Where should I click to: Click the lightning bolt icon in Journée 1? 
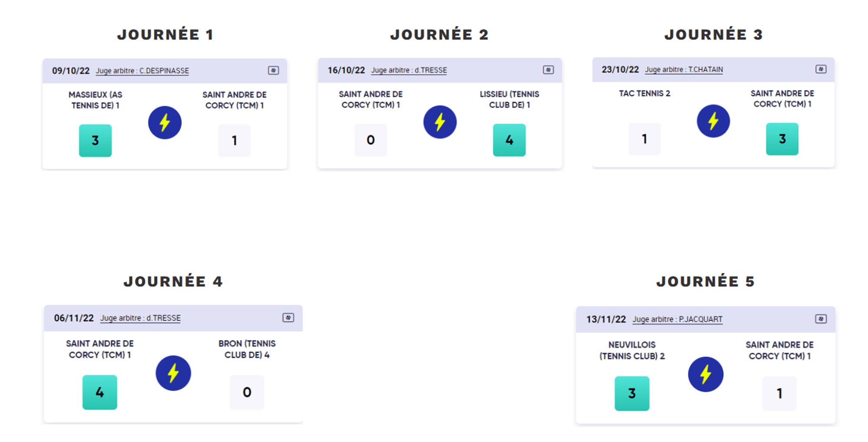click(165, 123)
